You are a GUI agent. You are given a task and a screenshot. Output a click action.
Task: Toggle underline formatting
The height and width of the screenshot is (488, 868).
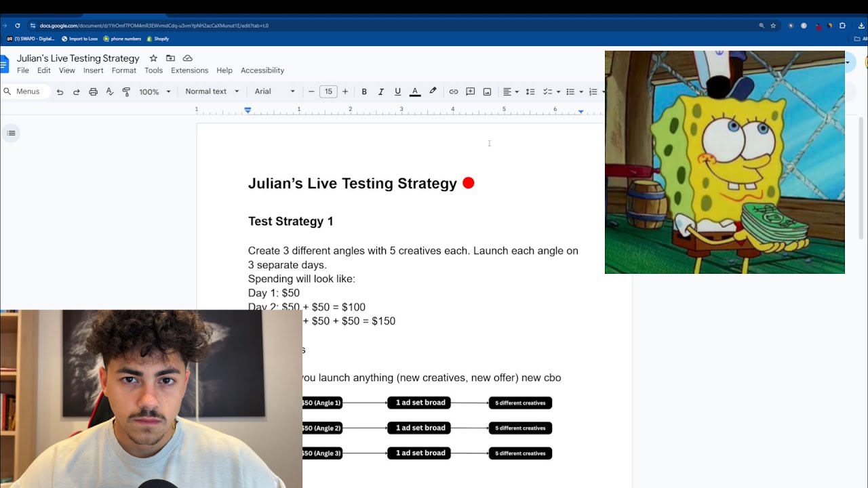(x=397, y=91)
